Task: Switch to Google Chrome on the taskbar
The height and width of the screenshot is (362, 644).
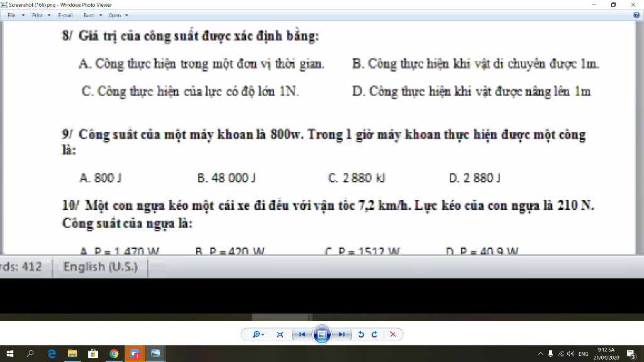Action: pos(114,353)
